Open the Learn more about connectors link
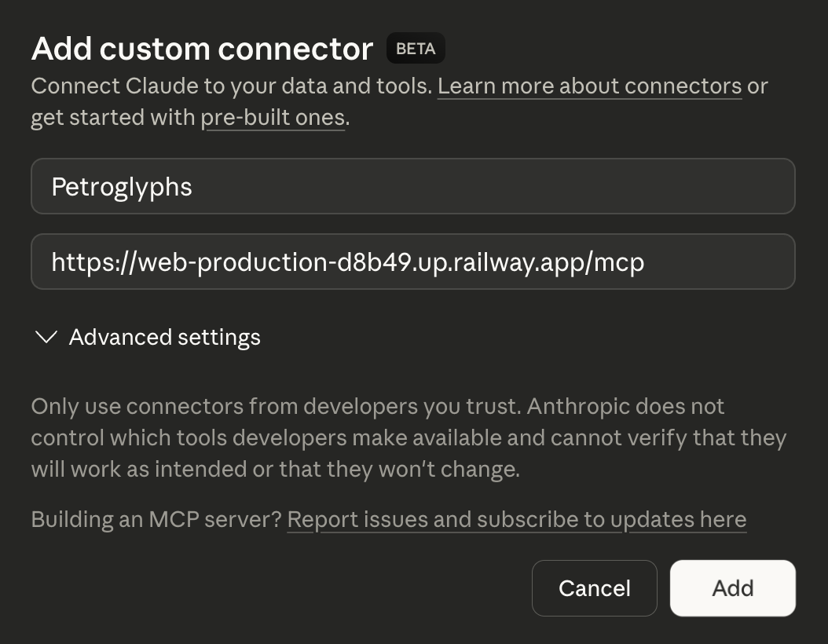Screen dimensions: 828x644 [x=589, y=86]
